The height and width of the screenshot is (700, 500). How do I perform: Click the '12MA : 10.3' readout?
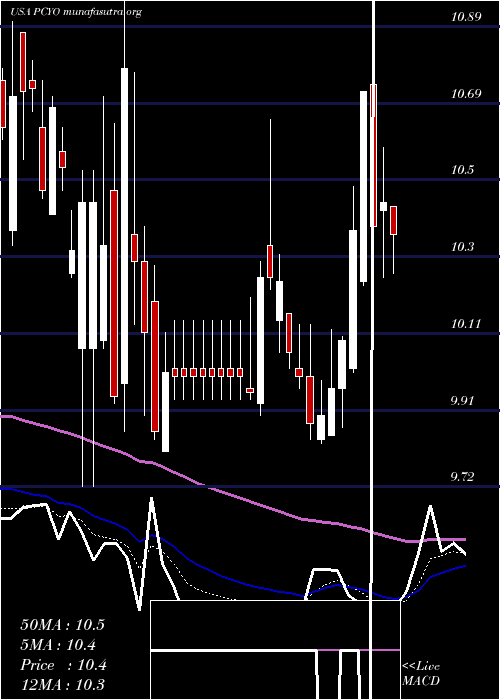click(62, 685)
